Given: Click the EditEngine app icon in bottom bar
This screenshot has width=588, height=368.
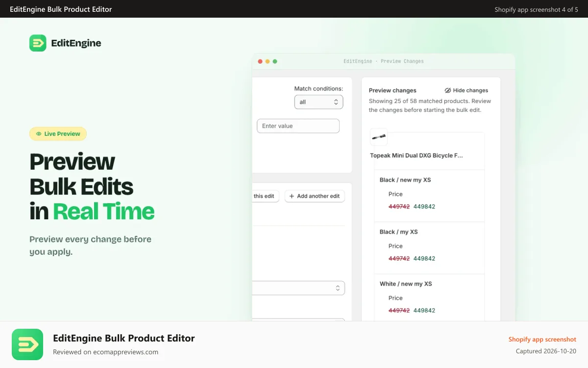Looking at the screenshot, I should coord(27,344).
